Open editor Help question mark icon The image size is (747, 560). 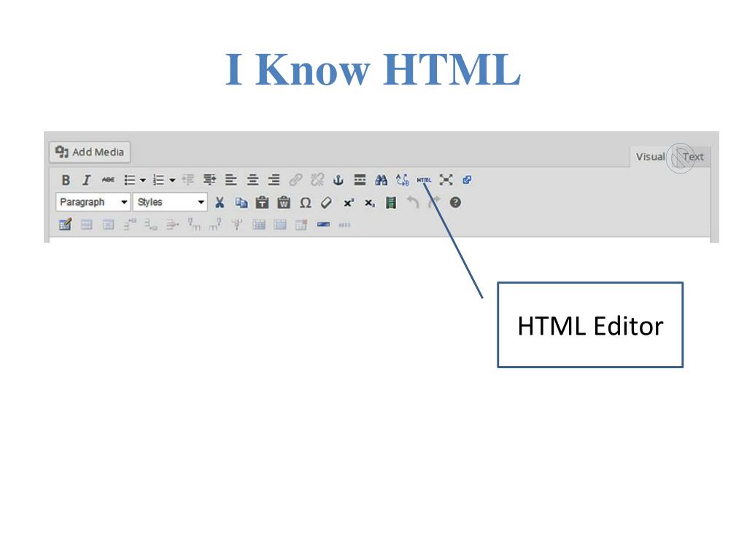455,203
